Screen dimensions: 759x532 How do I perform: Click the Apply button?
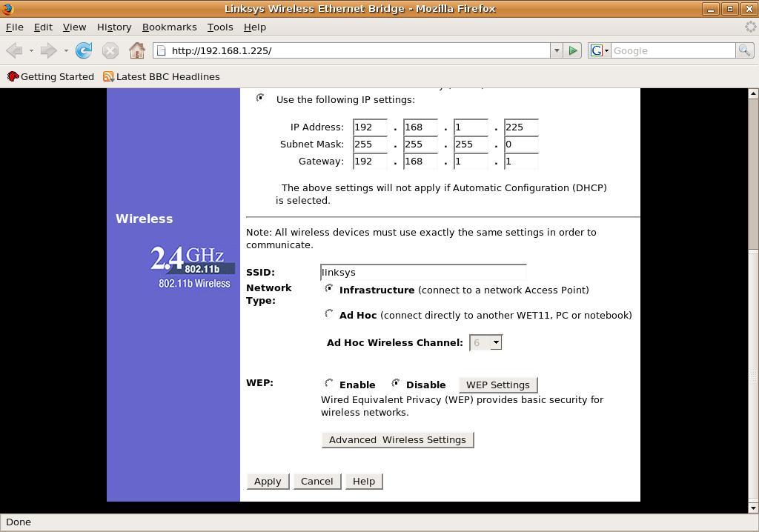268,481
